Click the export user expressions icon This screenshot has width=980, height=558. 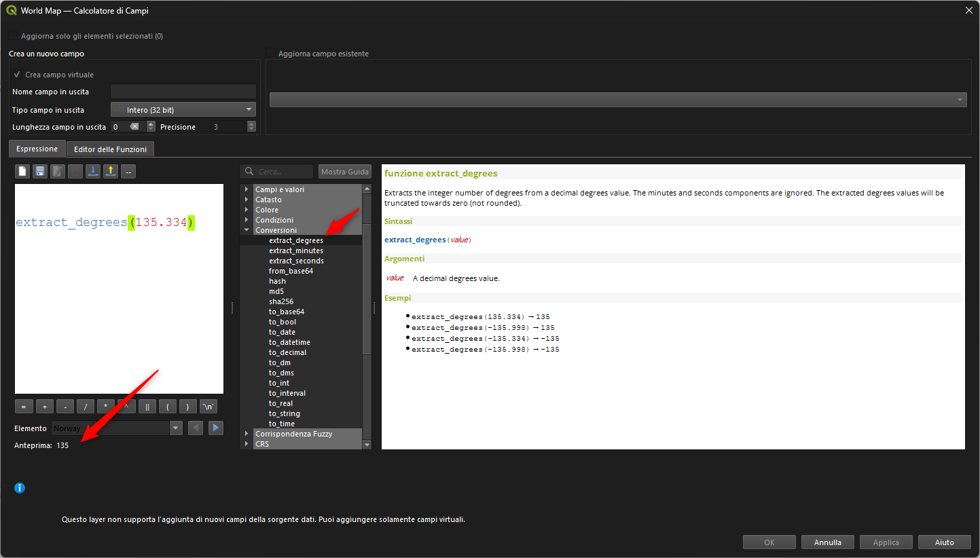click(x=111, y=172)
